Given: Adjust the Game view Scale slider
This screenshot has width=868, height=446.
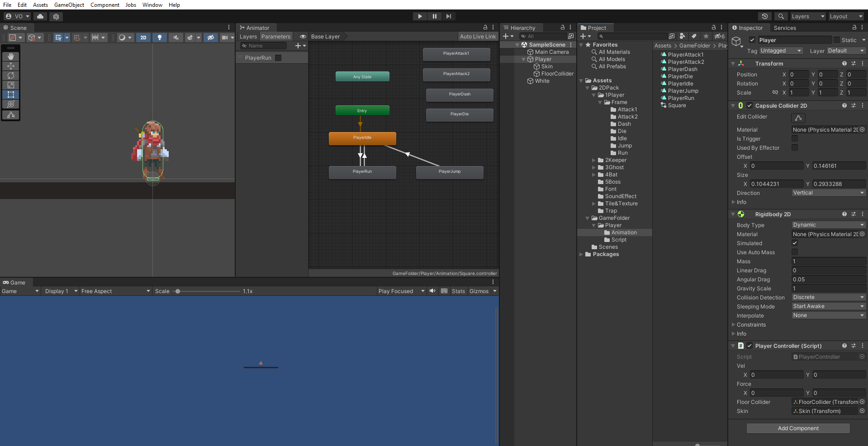Looking at the screenshot, I should [178, 291].
